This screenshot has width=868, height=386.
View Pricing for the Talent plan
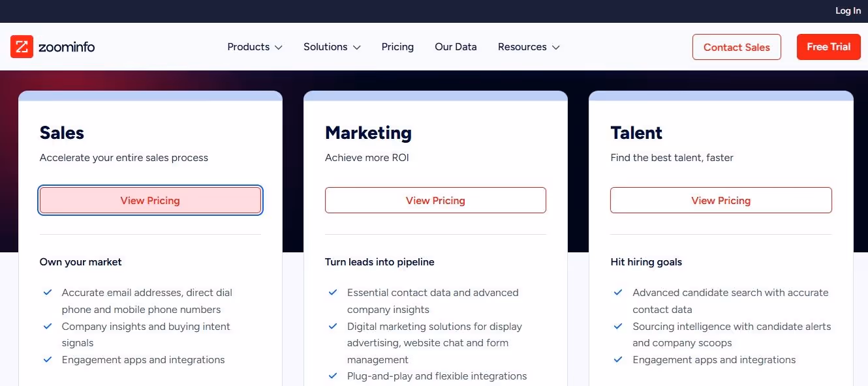click(721, 200)
